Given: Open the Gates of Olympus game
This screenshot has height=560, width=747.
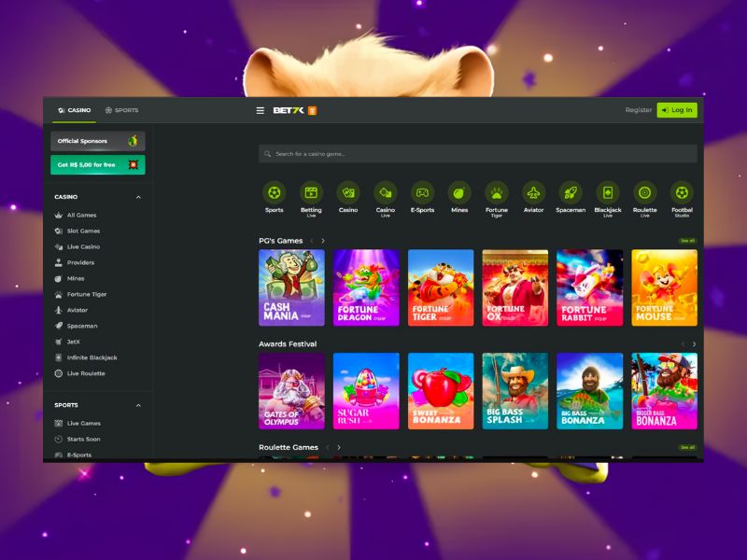Looking at the screenshot, I should click(x=291, y=391).
